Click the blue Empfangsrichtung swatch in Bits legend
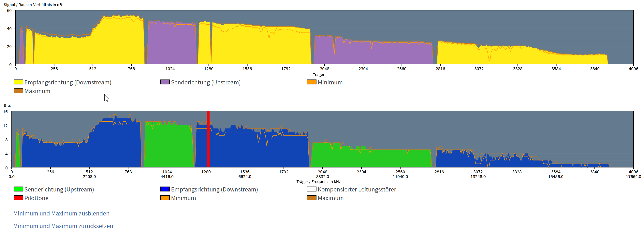The width and height of the screenshot is (644, 232). tap(165, 189)
